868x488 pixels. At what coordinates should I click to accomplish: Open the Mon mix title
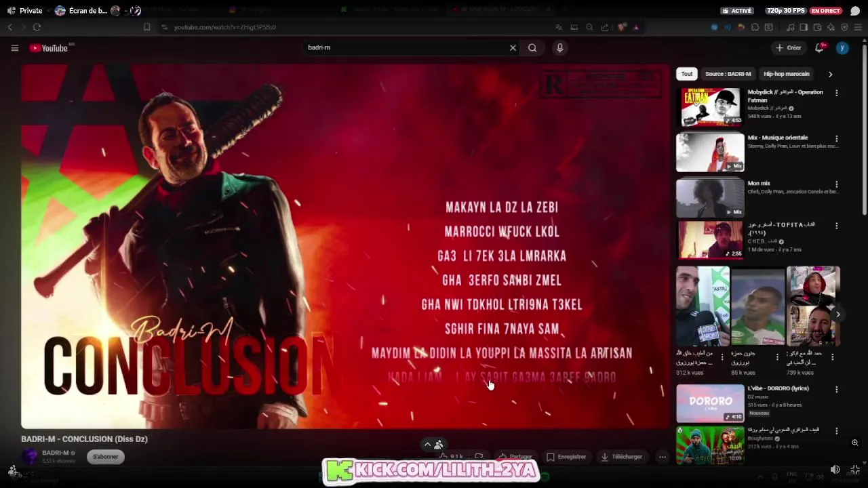tap(759, 183)
